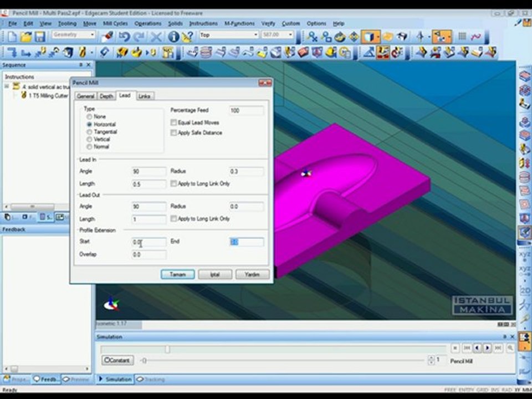Screen dimensions: 532x399
Task: Enable Equal Lead Moves checkbox
Action: click(173, 122)
